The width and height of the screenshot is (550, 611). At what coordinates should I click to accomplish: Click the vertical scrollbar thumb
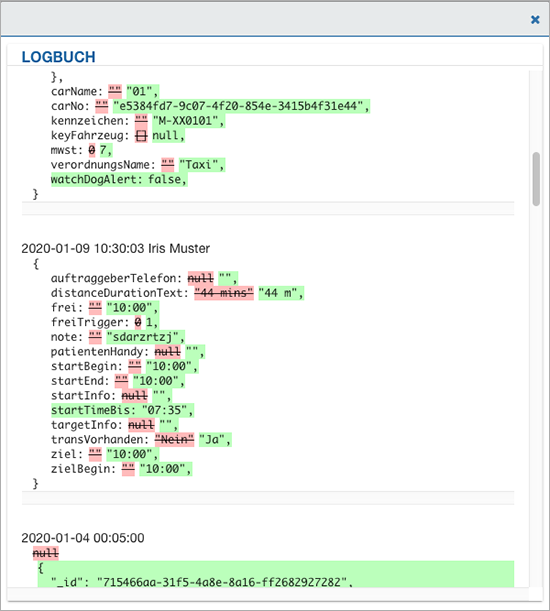pyautogui.click(x=536, y=179)
